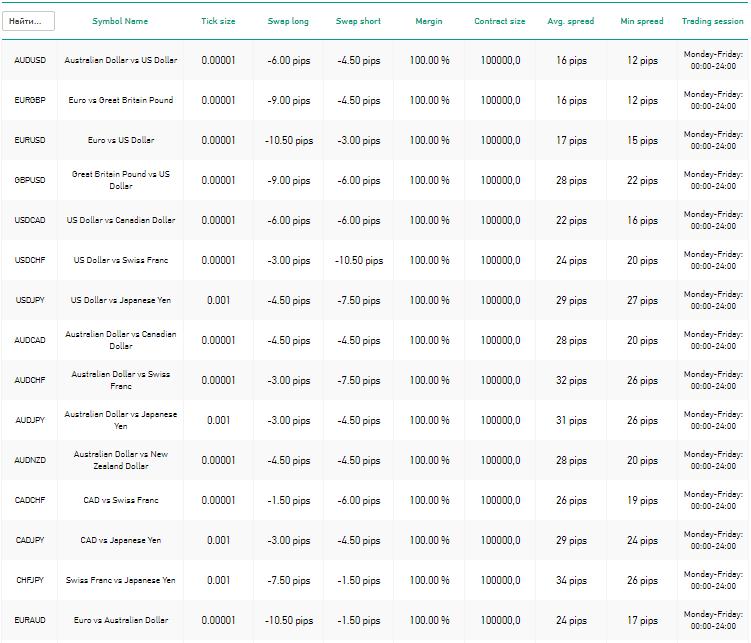Select the AUDUSD symbol row

[x=30, y=61]
